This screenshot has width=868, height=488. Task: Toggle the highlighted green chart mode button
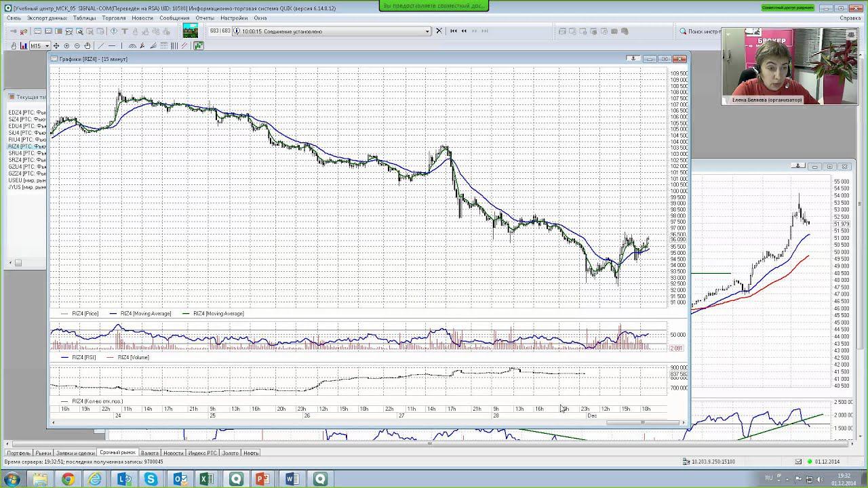tap(198, 45)
